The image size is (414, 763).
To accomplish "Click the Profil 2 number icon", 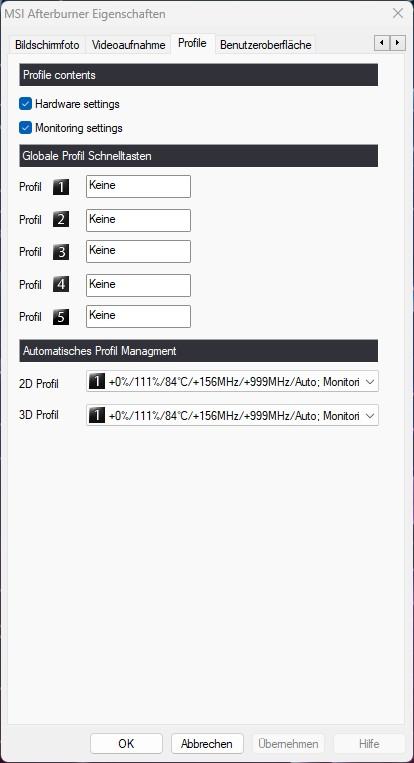I will [61, 219].
